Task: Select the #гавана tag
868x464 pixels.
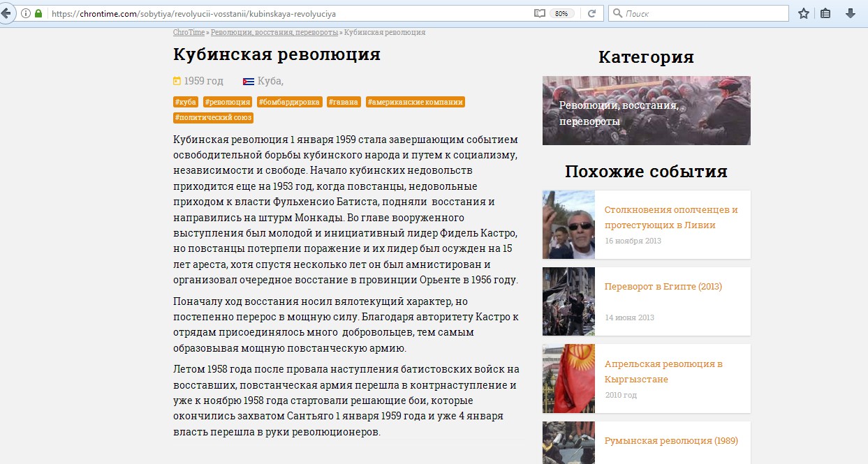Action: [x=344, y=102]
